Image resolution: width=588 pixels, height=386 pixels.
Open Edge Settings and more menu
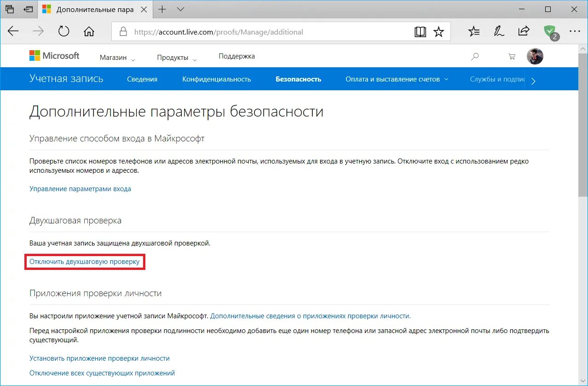click(574, 31)
